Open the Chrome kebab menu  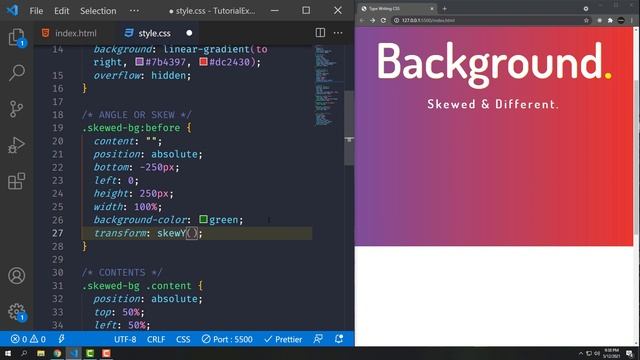coord(632,20)
